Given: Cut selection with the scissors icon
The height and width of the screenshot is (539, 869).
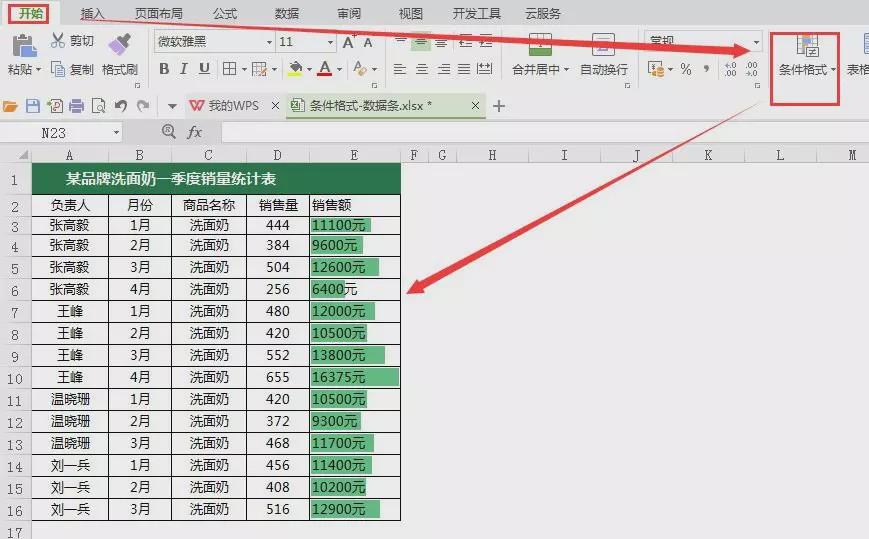Looking at the screenshot, I should tap(58, 40).
